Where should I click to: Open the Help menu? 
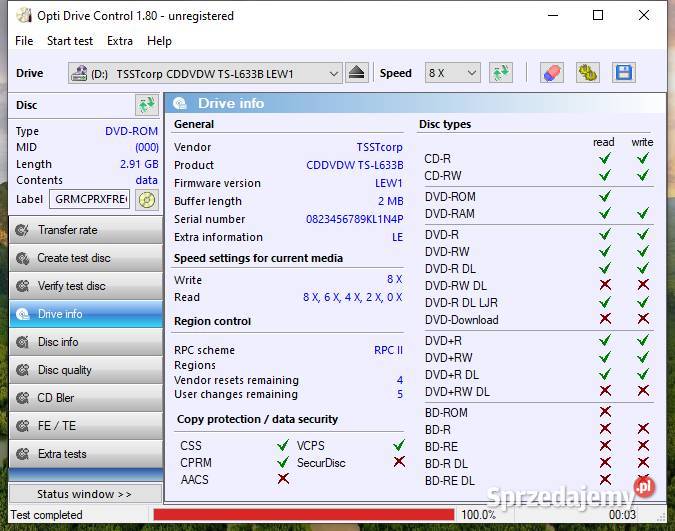click(159, 41)
